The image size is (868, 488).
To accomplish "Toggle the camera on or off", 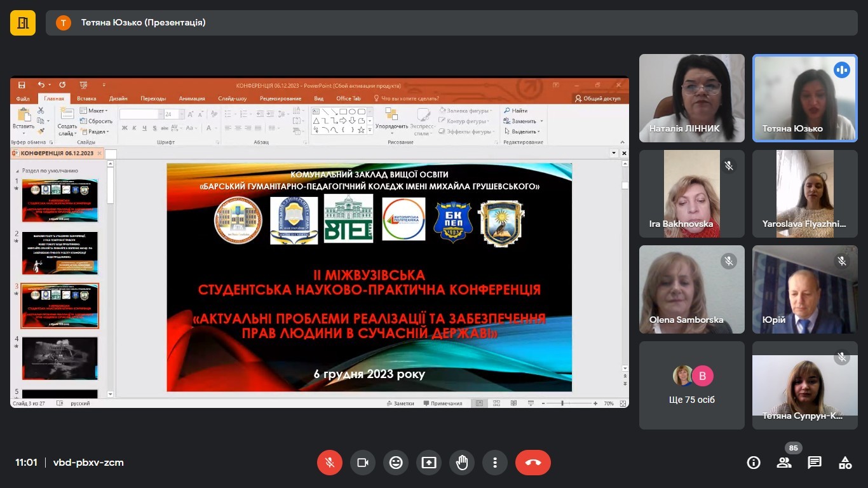I will pos(363,463).
